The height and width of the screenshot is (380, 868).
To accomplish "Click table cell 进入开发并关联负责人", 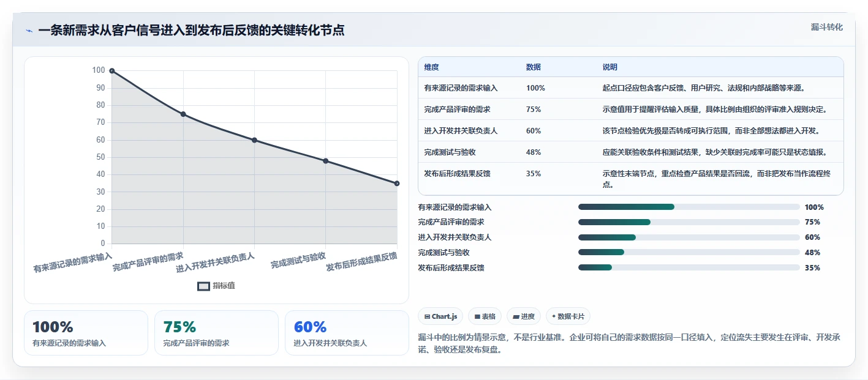I will [x=461, y=131].
